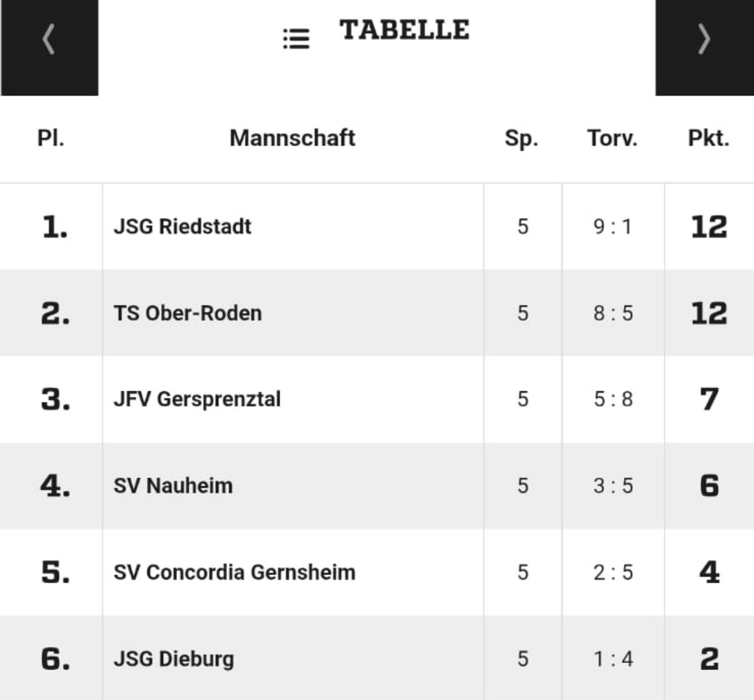This screenshot has width=754, height=700.
Task: Open JFV Gersprenztal team page
Action: 197,399
